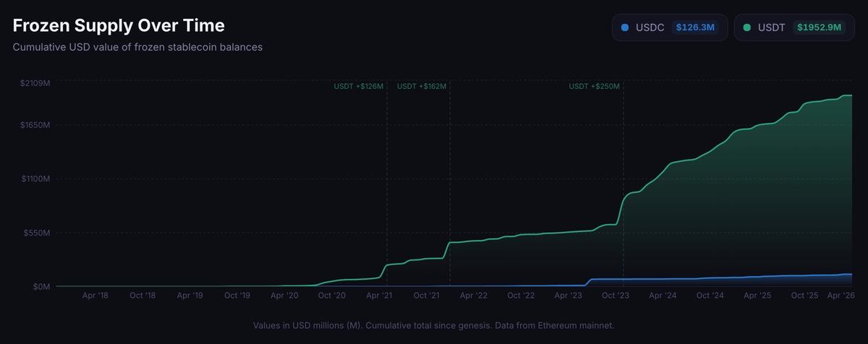
Task: Click the $550M y-axis label
Action: click(x=37, y=233)
